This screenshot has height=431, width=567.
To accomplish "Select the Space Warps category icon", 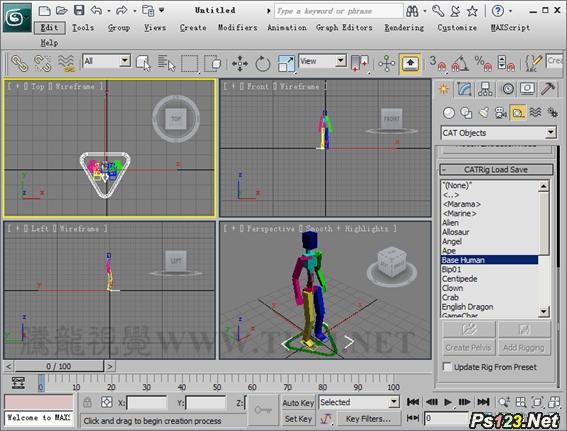I will (535, 113).
